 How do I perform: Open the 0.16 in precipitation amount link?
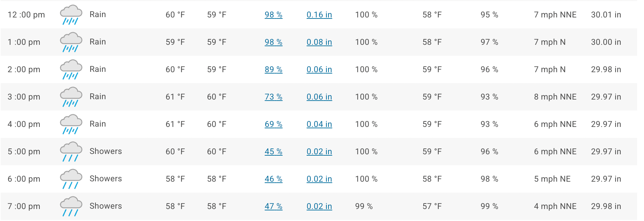pyautogui.click(x=319, y=15)
